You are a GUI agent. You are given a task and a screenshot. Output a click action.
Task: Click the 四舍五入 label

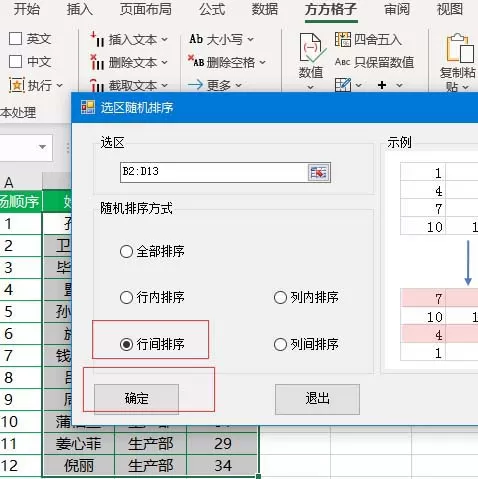pyautogui.click(x=378, y=39)
